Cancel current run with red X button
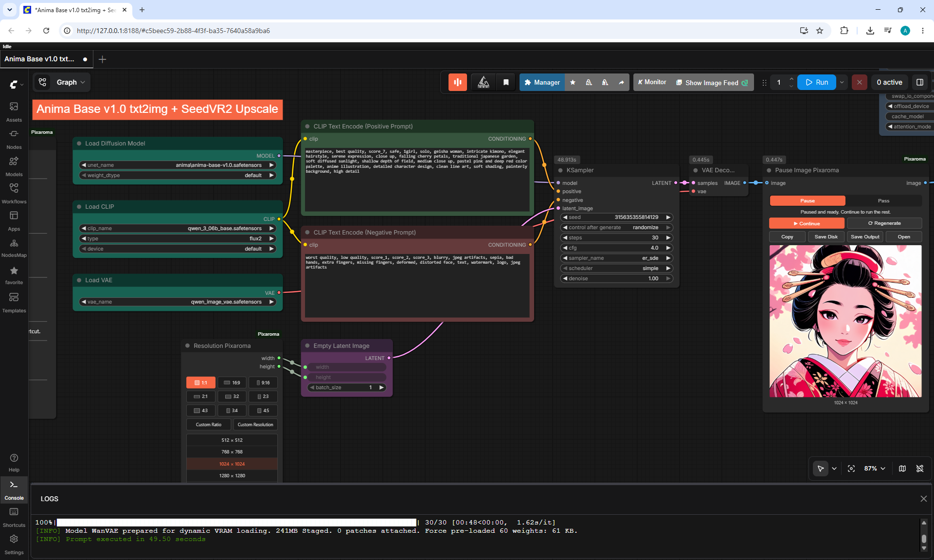Screen dimensions: 934x560 (x=859, y=82)
